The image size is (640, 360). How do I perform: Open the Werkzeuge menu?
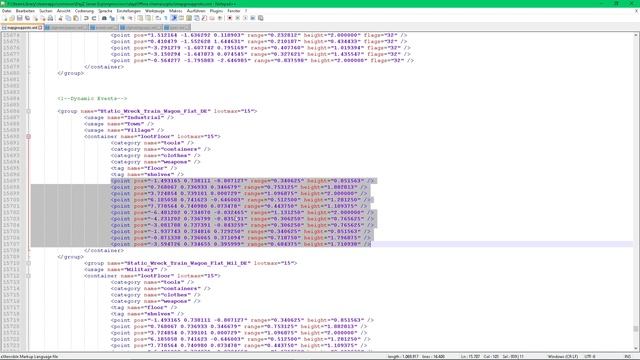(155, 11)
